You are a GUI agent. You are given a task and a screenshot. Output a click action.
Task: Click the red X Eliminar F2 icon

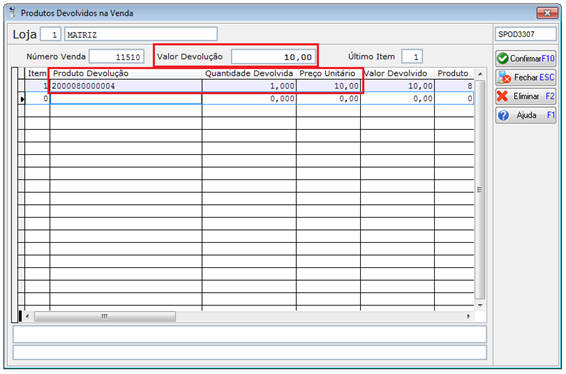[x=502, y=96]
